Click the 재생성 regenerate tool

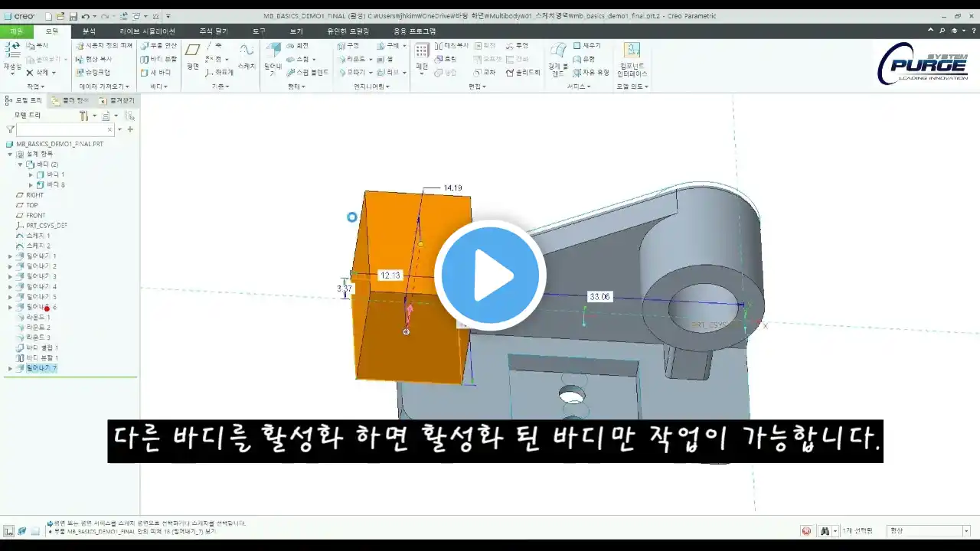click(12, 57)
